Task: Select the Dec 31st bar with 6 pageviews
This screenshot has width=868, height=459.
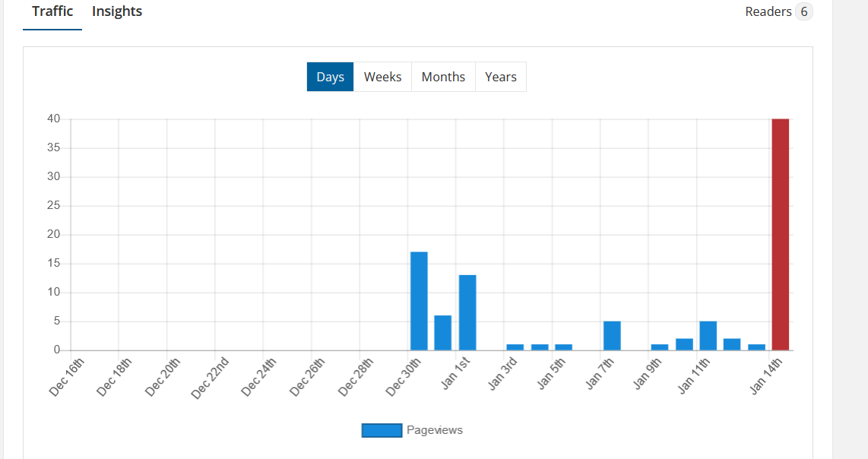Action: (x=443, y=333)
